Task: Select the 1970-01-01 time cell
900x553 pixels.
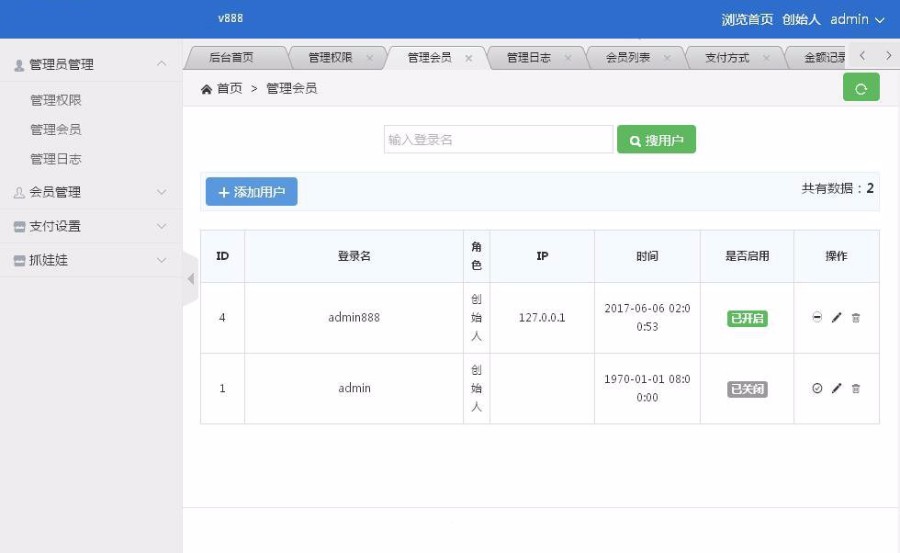Action: pos(647,388)
